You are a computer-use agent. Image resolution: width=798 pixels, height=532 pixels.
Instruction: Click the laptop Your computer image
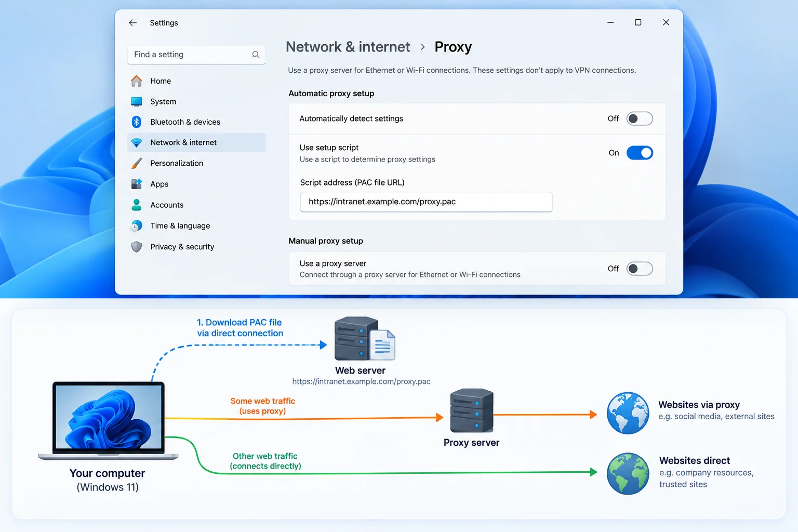(108, 421)
